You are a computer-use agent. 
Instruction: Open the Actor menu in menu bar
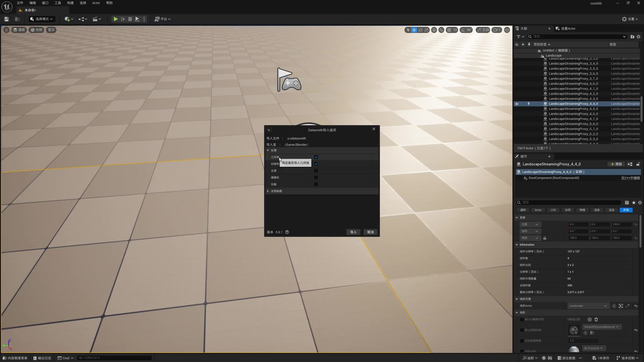pos(96,3)
